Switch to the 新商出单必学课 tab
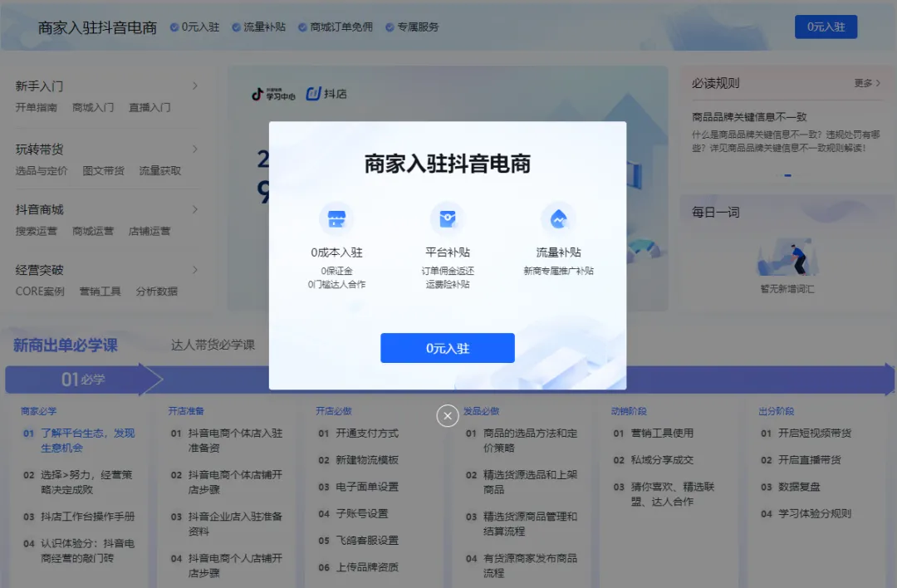 click(x=66, y=345)
